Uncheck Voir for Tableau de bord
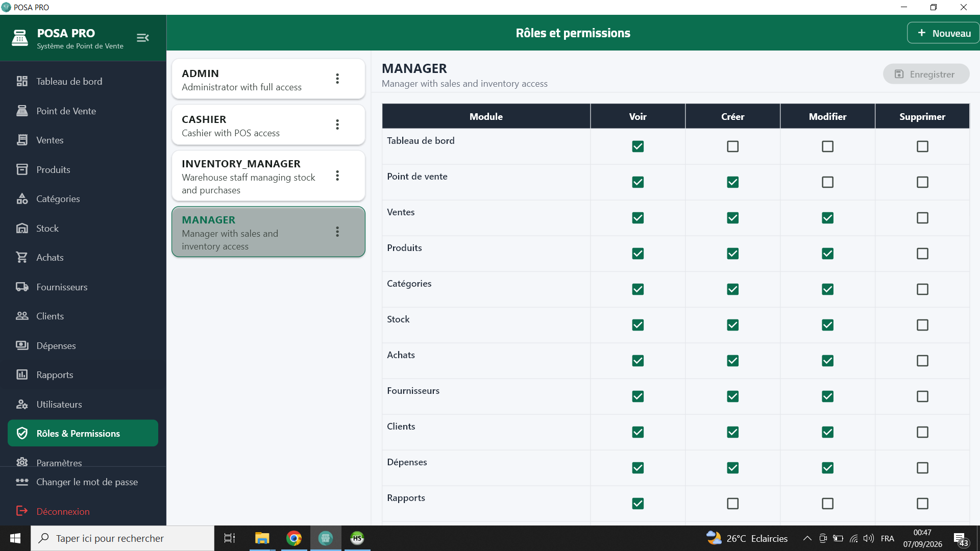Screen dimensions: 980x551 (x=638, y=146)
